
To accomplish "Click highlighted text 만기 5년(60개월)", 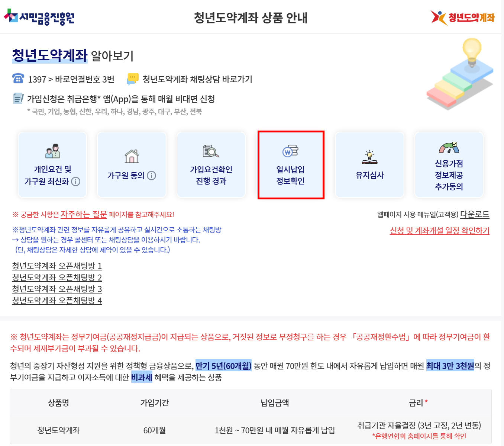I will click(x=223, y=366).
